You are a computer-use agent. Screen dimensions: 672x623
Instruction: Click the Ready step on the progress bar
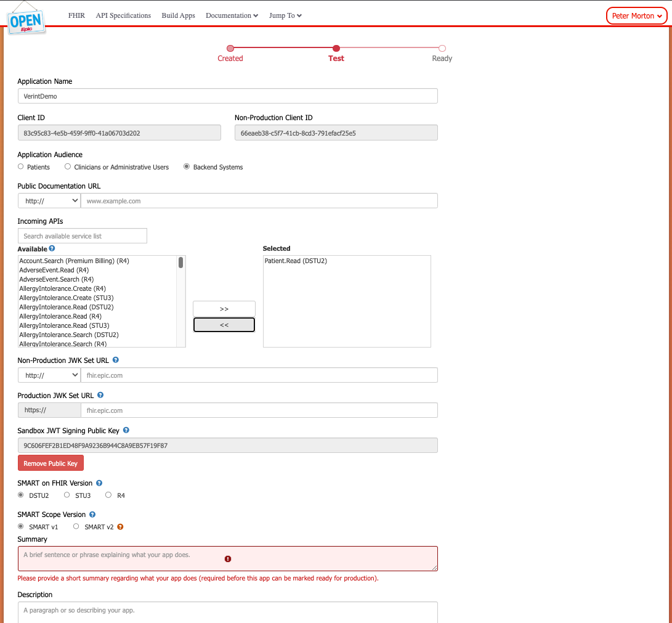point(442,48)
